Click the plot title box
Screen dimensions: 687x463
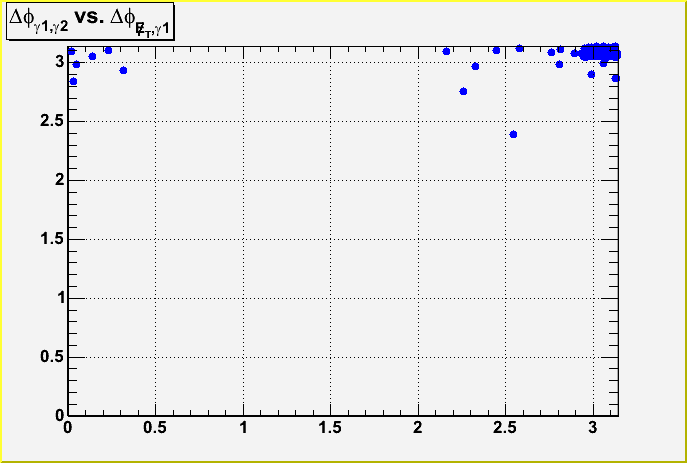coord(91,23)
